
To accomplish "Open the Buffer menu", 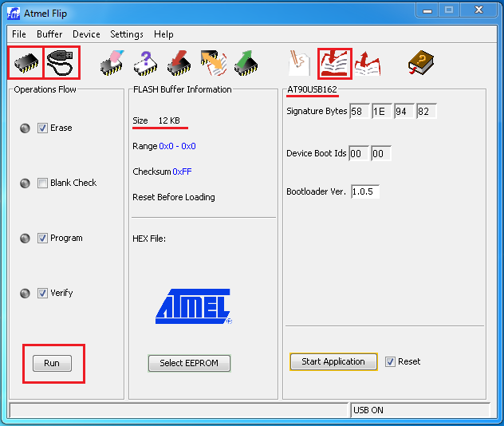I will coord(49,34).
